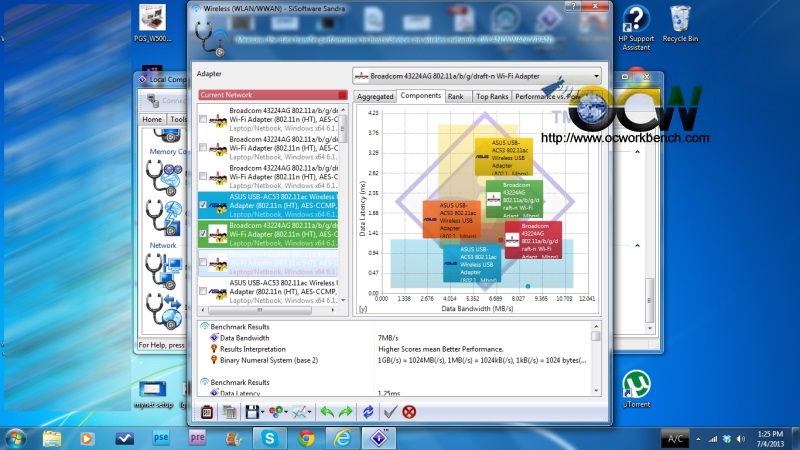Image resolution: width=800 pixels, height=450 pixels.
Task: Collapse the second Benchmark Results section
Action: pos(205,382)
